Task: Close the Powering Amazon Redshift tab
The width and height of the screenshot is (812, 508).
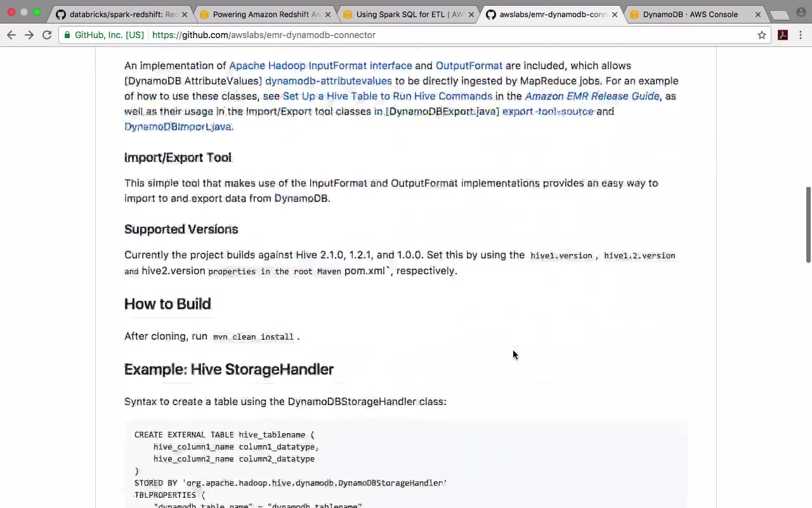Action: (327, 14)
